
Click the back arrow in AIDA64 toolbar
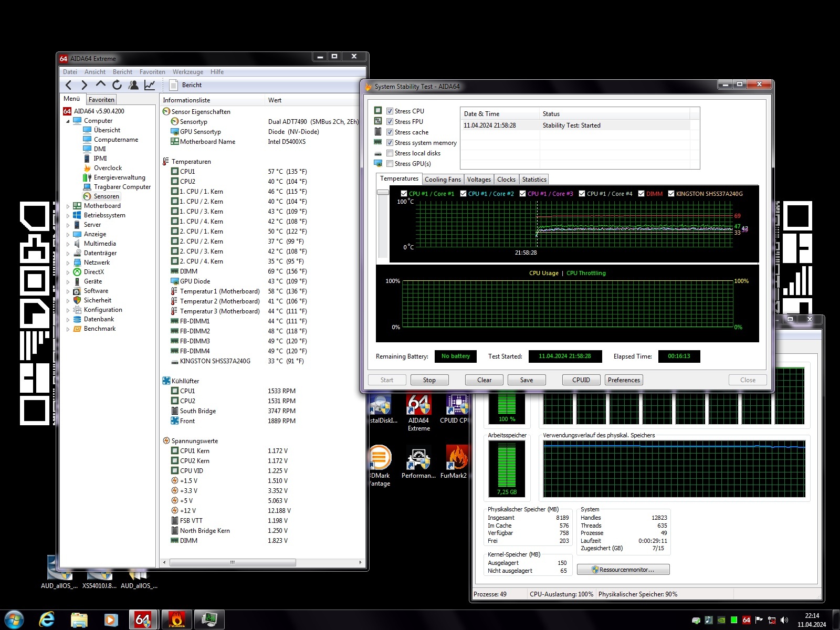coord(68,85)
